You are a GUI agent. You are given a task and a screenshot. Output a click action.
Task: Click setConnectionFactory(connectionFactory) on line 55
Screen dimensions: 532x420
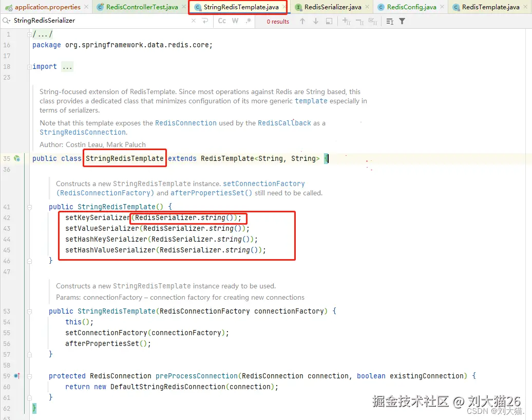click(147, 333)
